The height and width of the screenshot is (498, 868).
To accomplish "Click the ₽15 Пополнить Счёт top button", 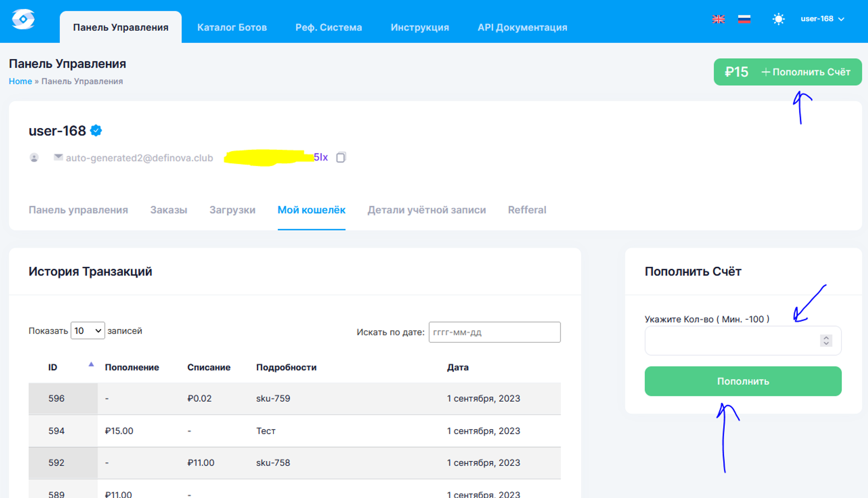I will tap(787, 72).
